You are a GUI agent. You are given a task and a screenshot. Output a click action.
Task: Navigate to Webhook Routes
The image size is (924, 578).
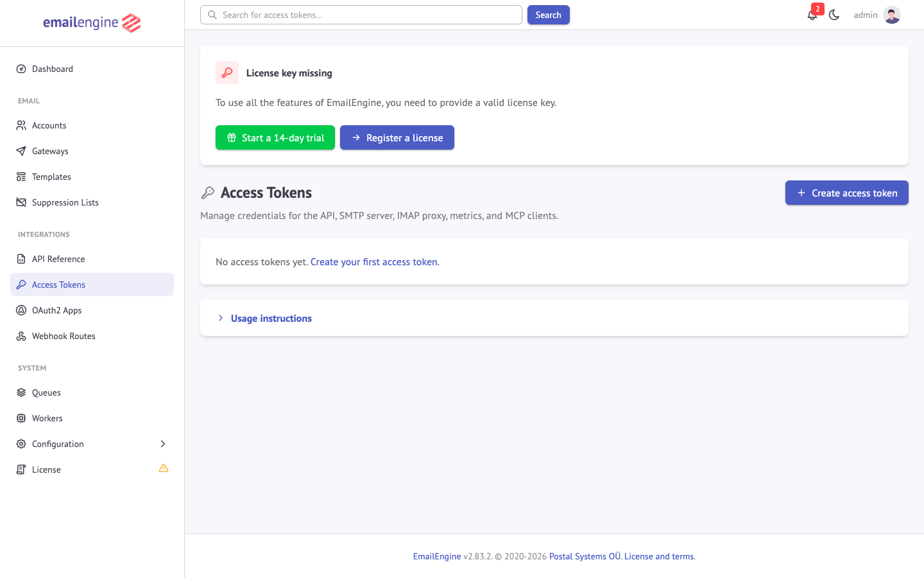tap(92, 336)
